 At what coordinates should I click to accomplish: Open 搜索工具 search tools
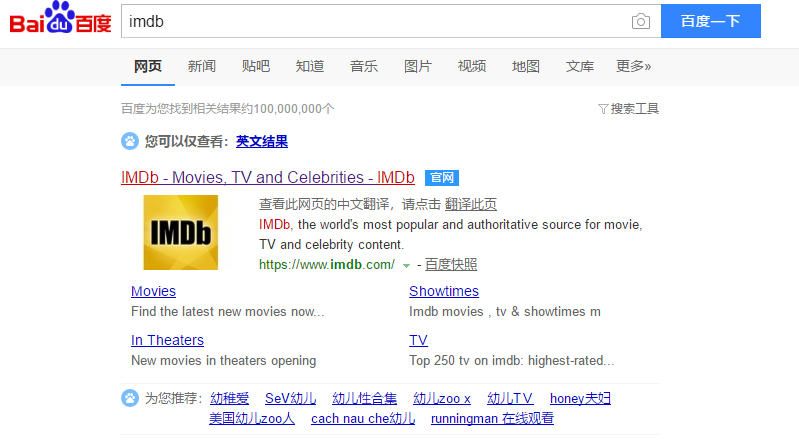(634, 109)
